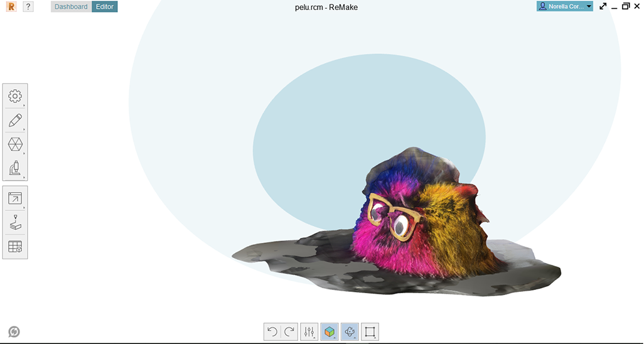Toggle the orbit navigation mode button

click(350, 331)
